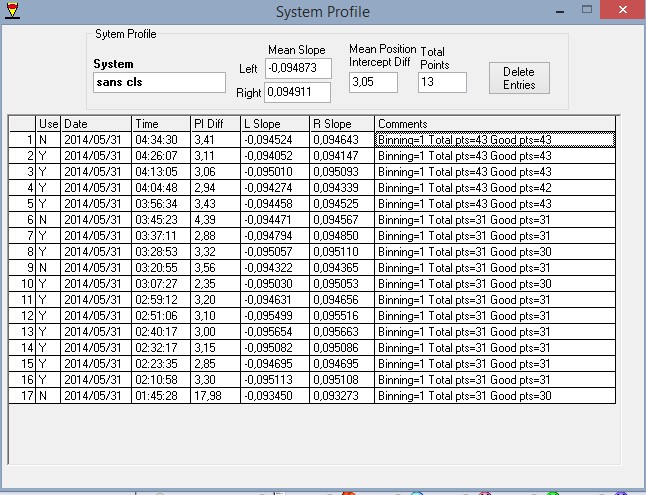The height and width of the screenshot is (495, 646).
Task: Click L Slope cell -0,094794
Action: 275,236
